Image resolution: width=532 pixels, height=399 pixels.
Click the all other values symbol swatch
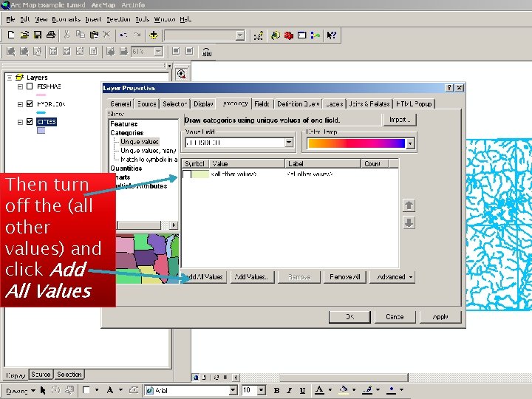click(200, 174)
